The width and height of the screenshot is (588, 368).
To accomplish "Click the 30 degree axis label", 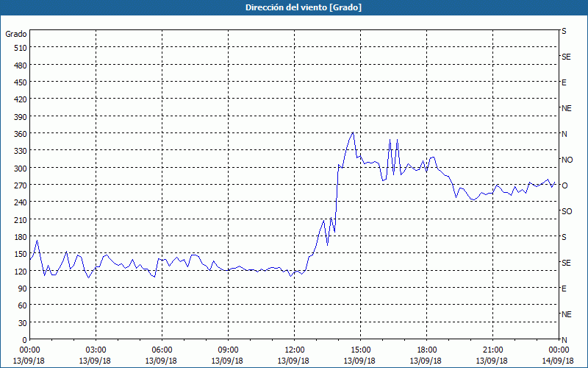I will pos(23,323).
